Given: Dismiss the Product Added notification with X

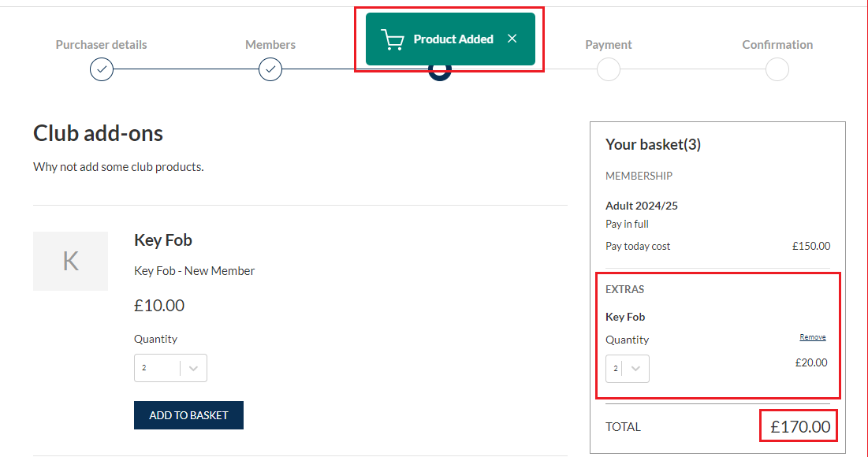Looking at the screenshot, I should coord(512,39).
